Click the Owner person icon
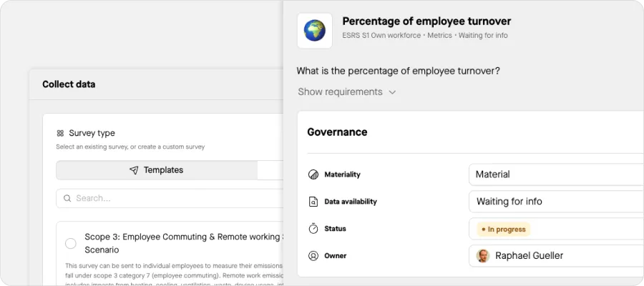This screenshot has width=644, height=286. point(313,256)
